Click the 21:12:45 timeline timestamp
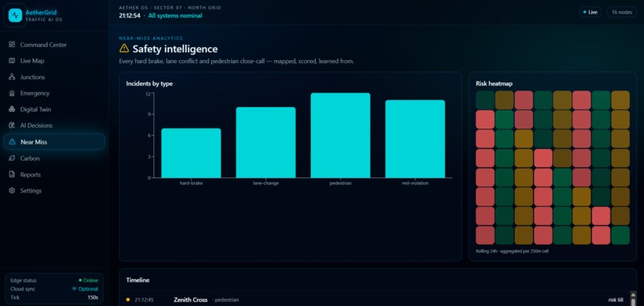644x306 pixels. click(x=144, y=300)
